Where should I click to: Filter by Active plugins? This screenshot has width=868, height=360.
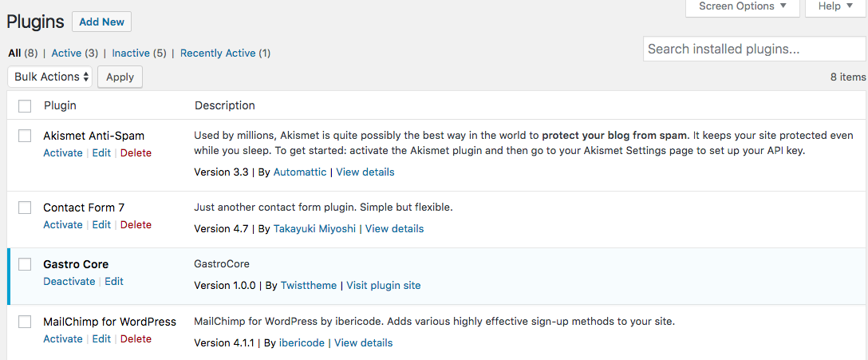[75, 53]
